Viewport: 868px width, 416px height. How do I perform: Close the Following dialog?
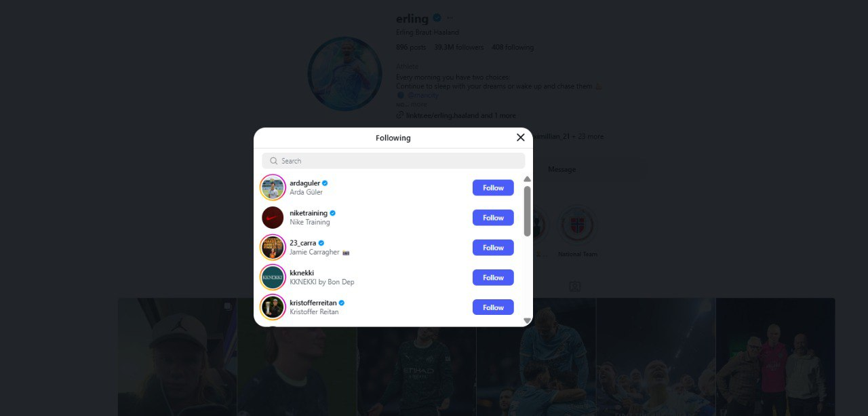[521, 137]
